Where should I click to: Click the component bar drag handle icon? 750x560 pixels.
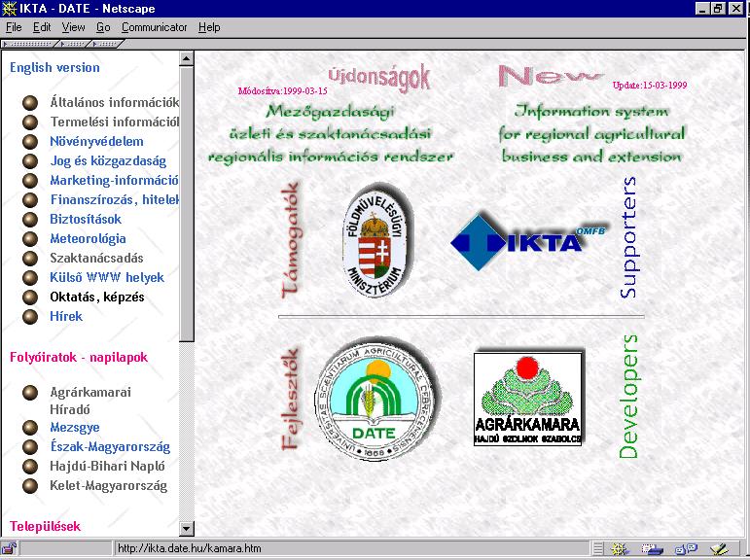click(597, 548)
